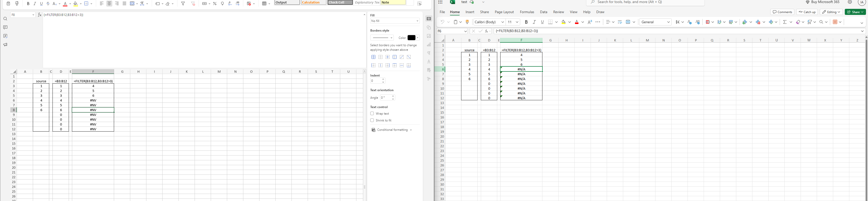868x201 pixels.
Task: Click the black border Color swatch
Action: pos(412,38)
